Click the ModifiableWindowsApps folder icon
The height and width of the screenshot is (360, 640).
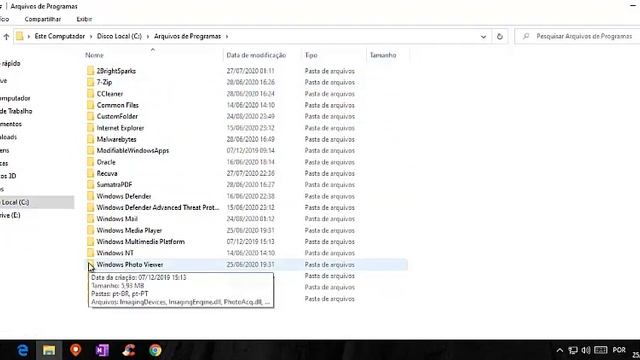coord(90,151)
